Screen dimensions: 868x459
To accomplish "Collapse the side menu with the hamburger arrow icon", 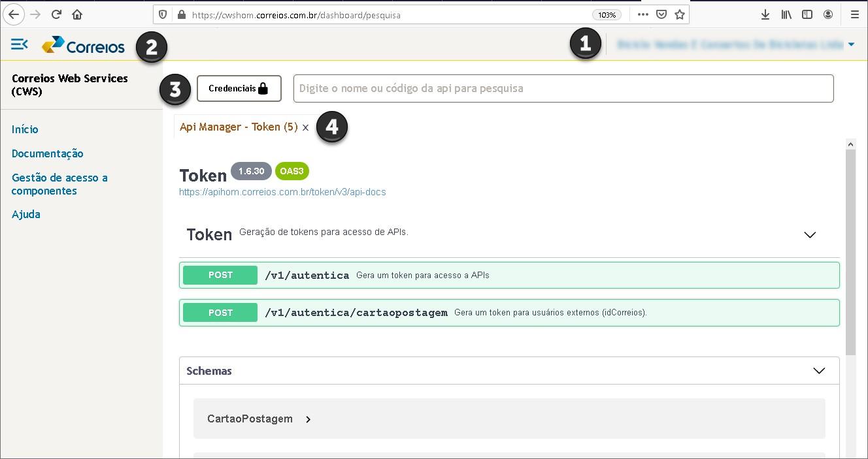I will pyautogui.click(x=20, y=44).
